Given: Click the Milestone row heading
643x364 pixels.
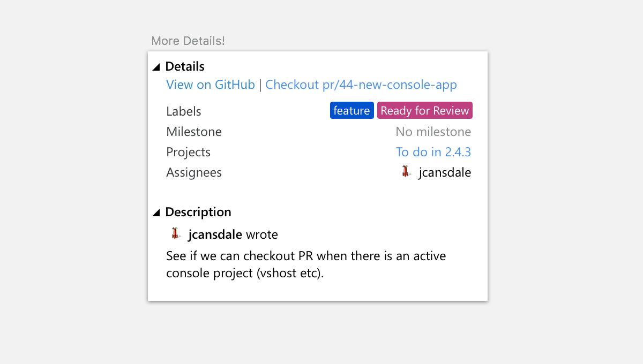Looking at the screenshot, I should point(194,131).
